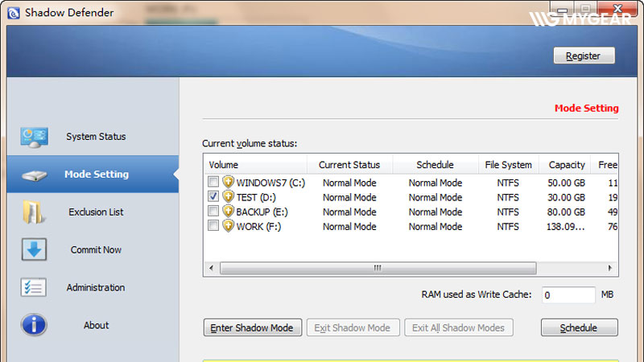Check the WORK (F:) volume checkbox

[213, 225]
